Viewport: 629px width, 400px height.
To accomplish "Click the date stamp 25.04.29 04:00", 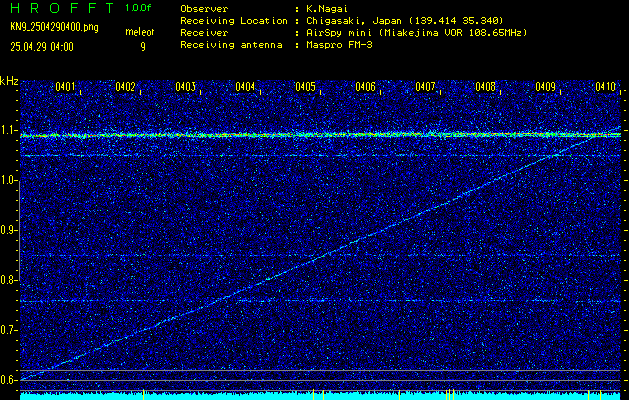I will tap(42, 47).
